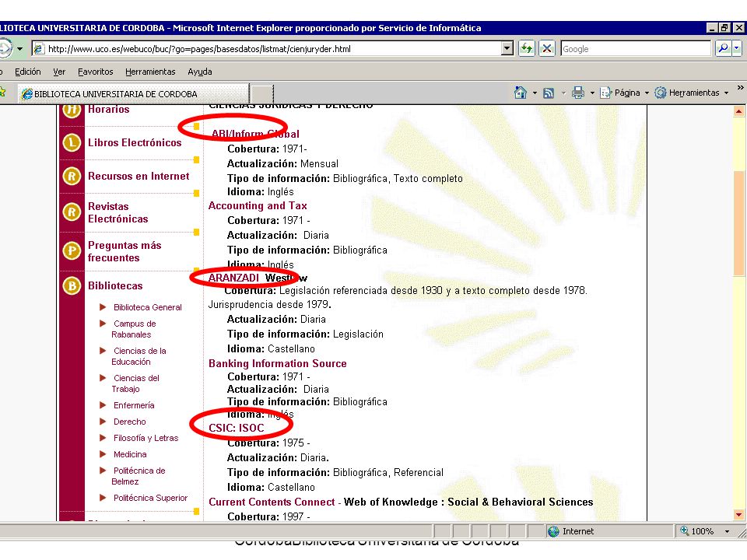Image resolution: width=747 pixels, height=560 pixels.
Task: Go to Recursos en Internet section
Action: click(x=139, y=177)
